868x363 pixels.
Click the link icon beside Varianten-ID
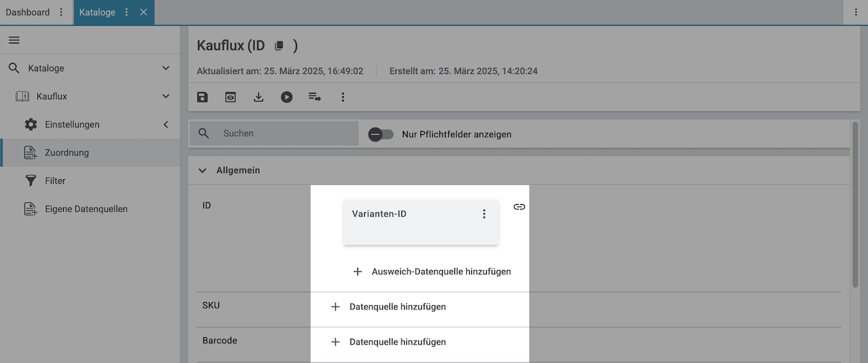pos(519,207)
